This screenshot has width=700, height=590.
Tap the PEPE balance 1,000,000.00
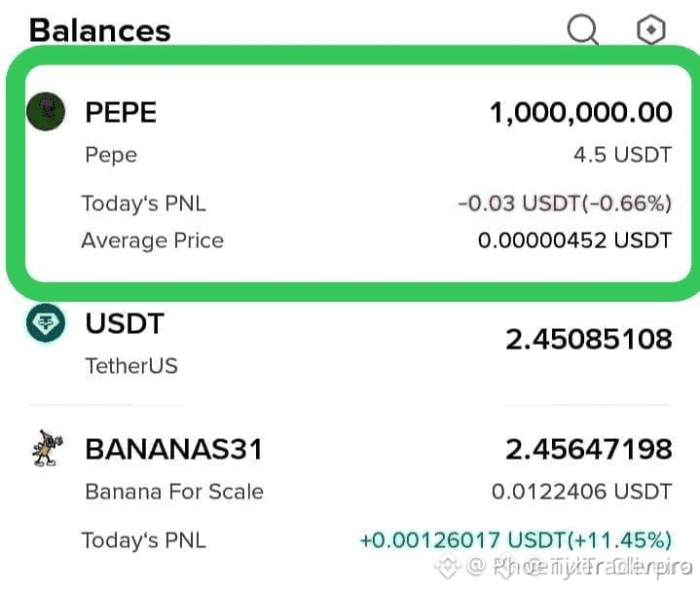[581, 112]
